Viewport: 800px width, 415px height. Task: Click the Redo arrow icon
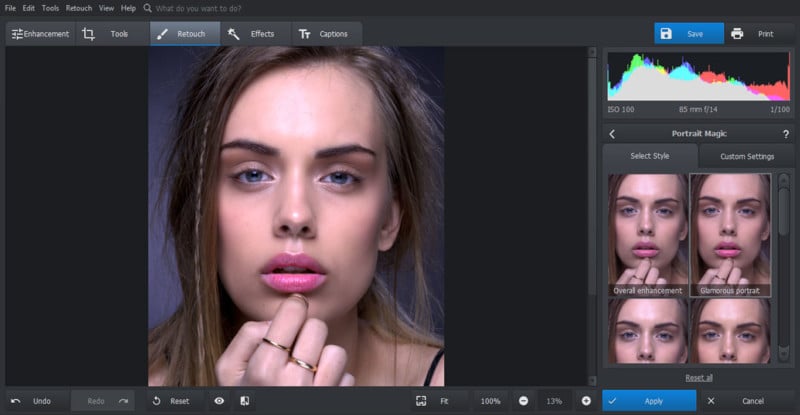[x=123, y=401]
